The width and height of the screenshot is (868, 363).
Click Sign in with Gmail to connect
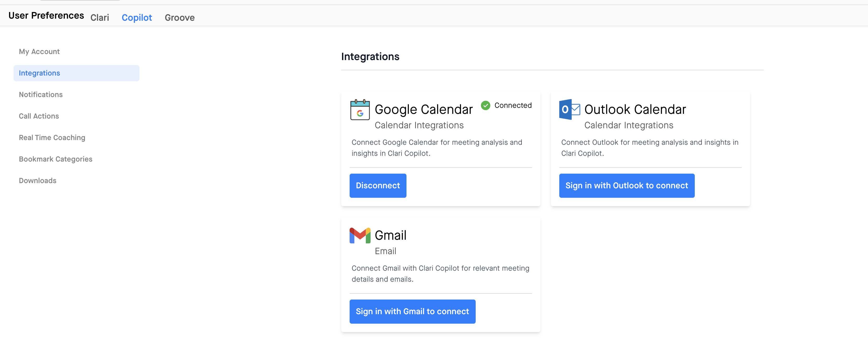pyautogui.click(x=413, y=311)
